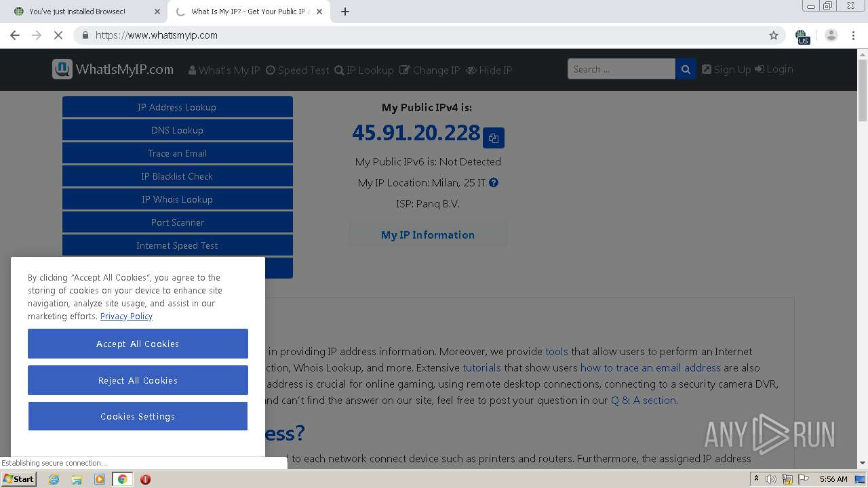Open the Privacy Policy link

click(x=126, y=316)
